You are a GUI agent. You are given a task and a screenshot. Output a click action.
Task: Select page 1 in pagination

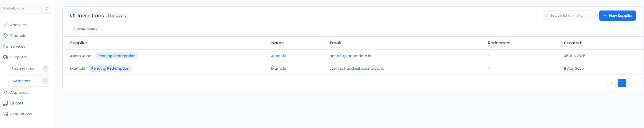click(x=622, y=83)
